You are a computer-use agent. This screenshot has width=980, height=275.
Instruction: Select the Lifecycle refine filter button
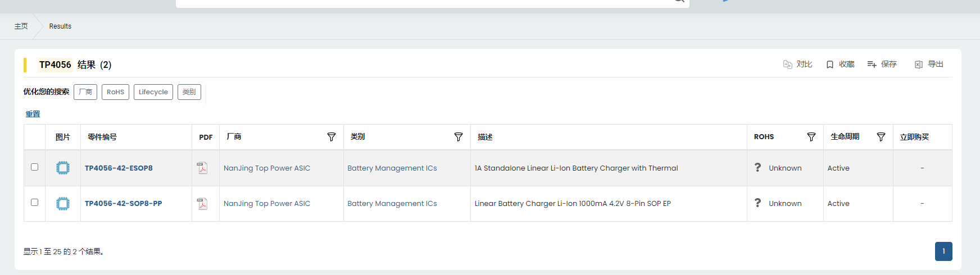tap(153, 92)
